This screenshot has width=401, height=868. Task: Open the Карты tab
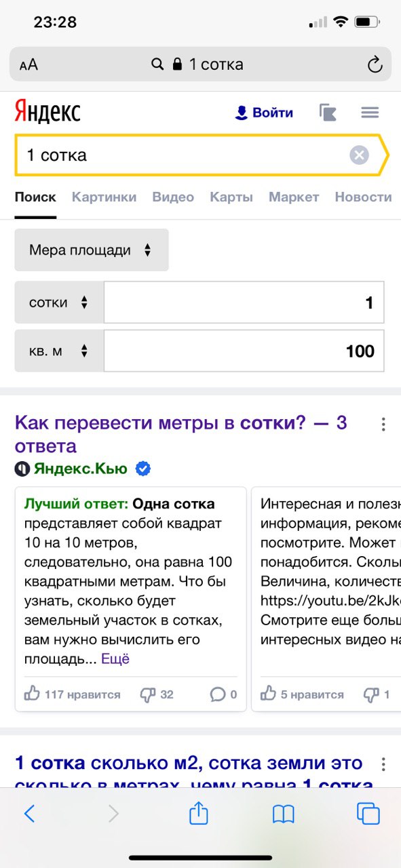click(x=231, y=197)
